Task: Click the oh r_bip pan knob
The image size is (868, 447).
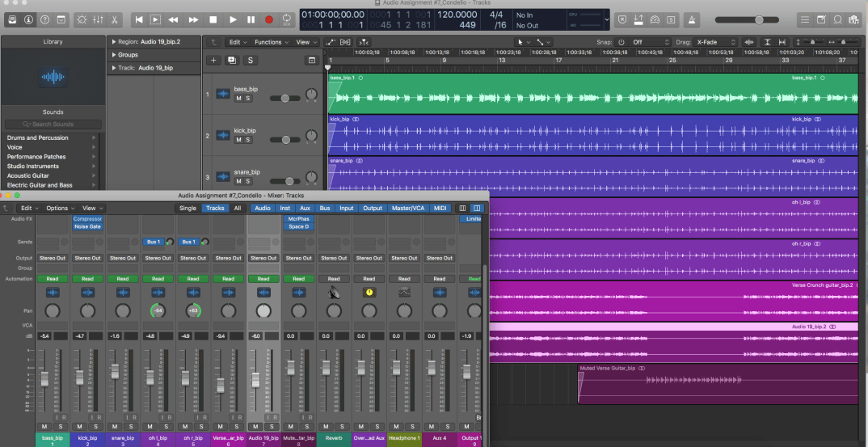Action: coord(193,310)
